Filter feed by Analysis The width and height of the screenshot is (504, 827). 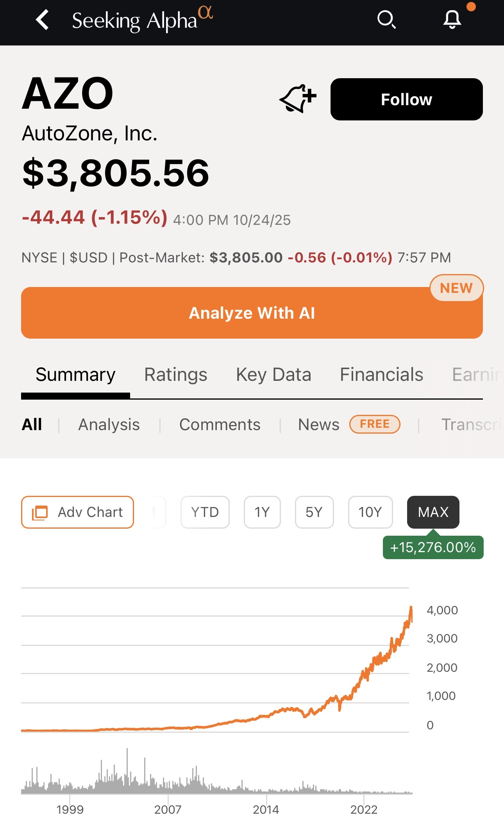tap(109, 425)
